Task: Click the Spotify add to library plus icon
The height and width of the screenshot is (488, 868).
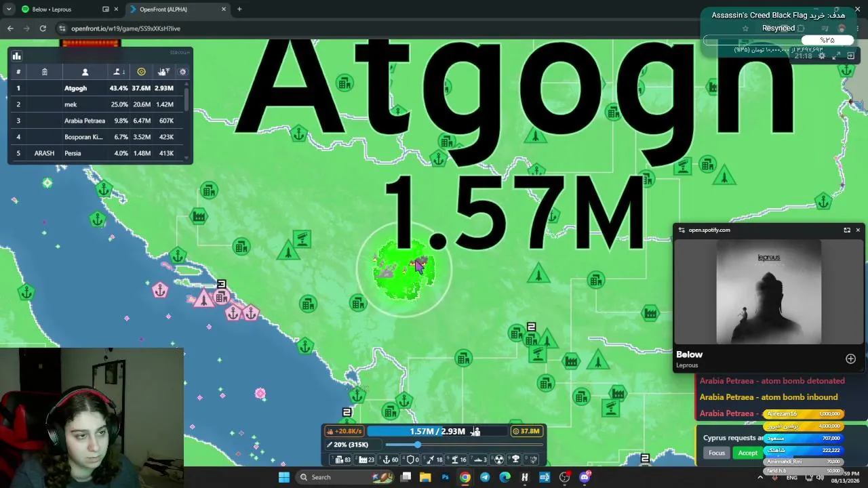Action: pos(850,359)
